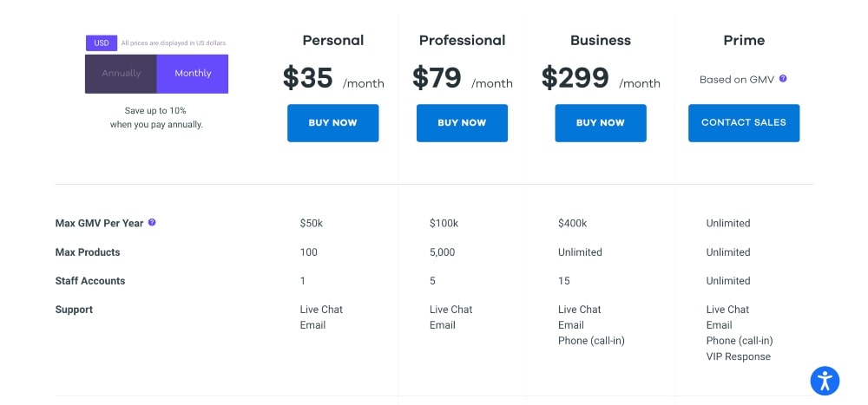The image size is (868, 405).
Task: Select the Business plan heading
Action: pyautogui.click(x=600, y=41)
